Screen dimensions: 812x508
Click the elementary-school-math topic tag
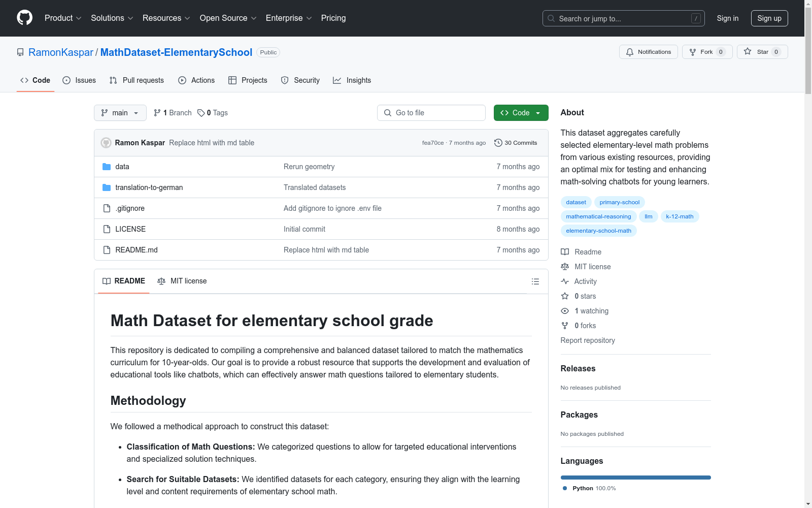tap(599, 231)
